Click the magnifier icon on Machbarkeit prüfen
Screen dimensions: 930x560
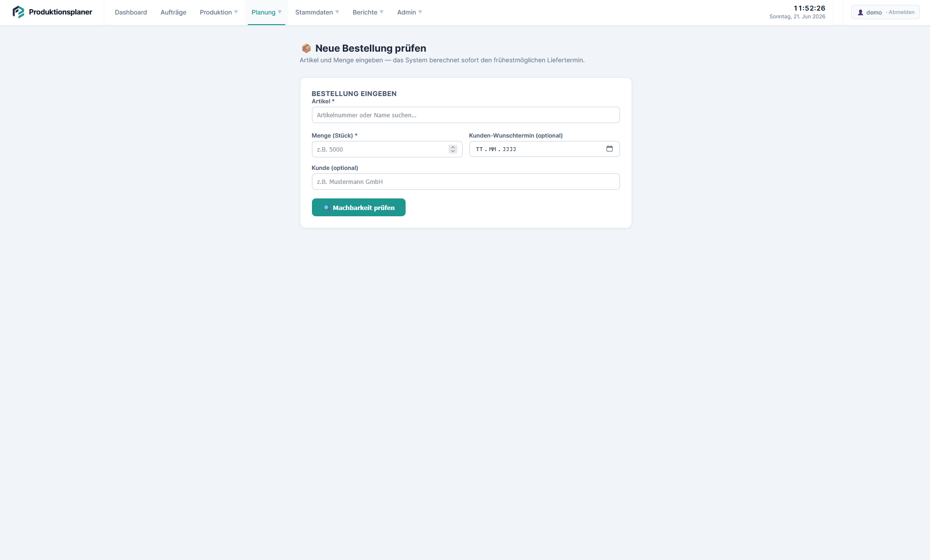326,208
